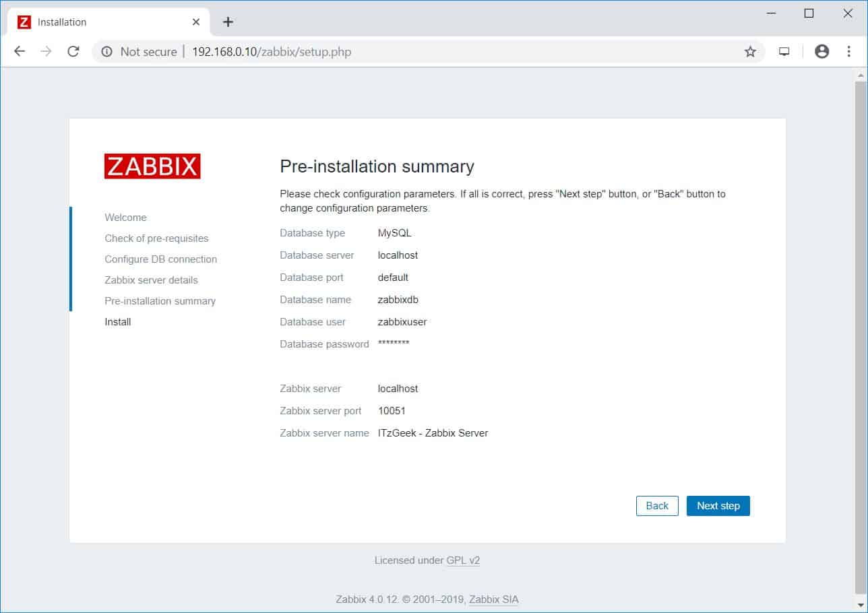Go to the Welcome setup step
The image size is (868, 613).
(x=125, y=218)
